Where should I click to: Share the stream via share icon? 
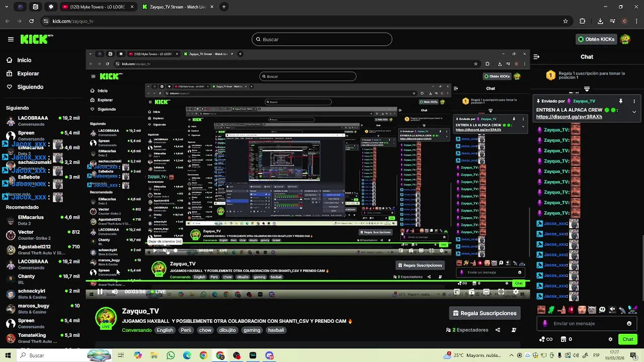[498, 330]
